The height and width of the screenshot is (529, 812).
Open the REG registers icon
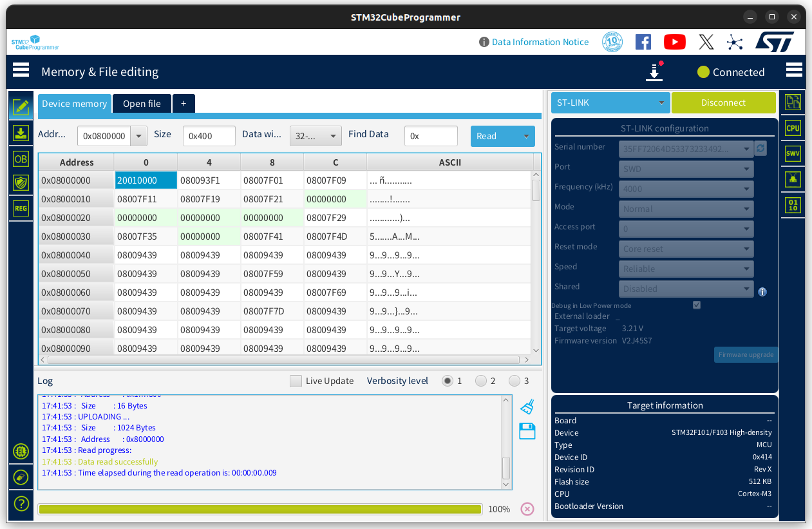coord(21,208)
